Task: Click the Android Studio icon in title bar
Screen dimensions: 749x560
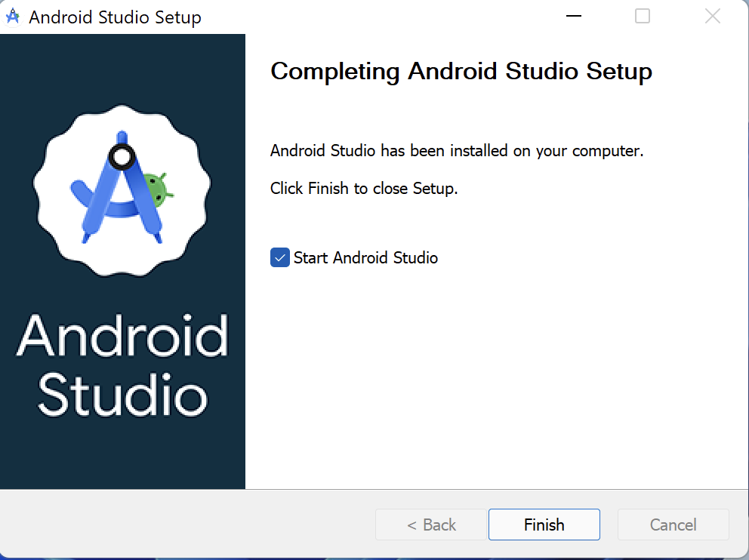Action: pos(13,17)
